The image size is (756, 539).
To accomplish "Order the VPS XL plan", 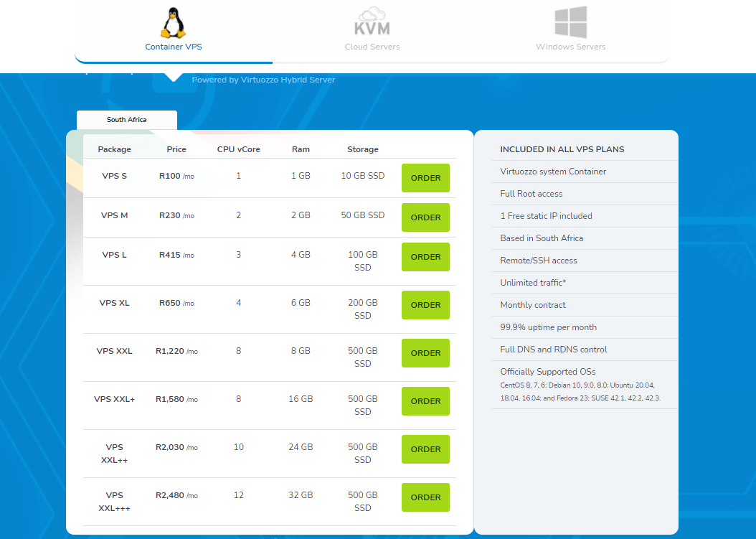I will pyautogui.click(x=425, y=305).
